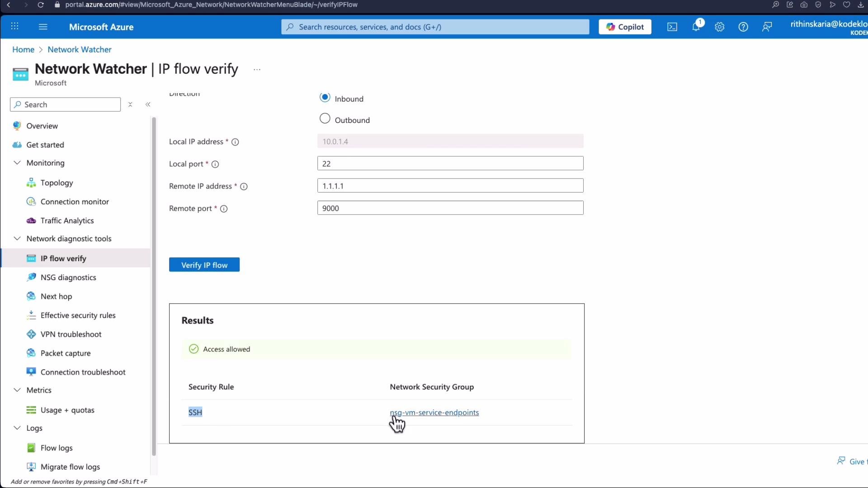Click the Connection monitor icon

pos(31,202)
